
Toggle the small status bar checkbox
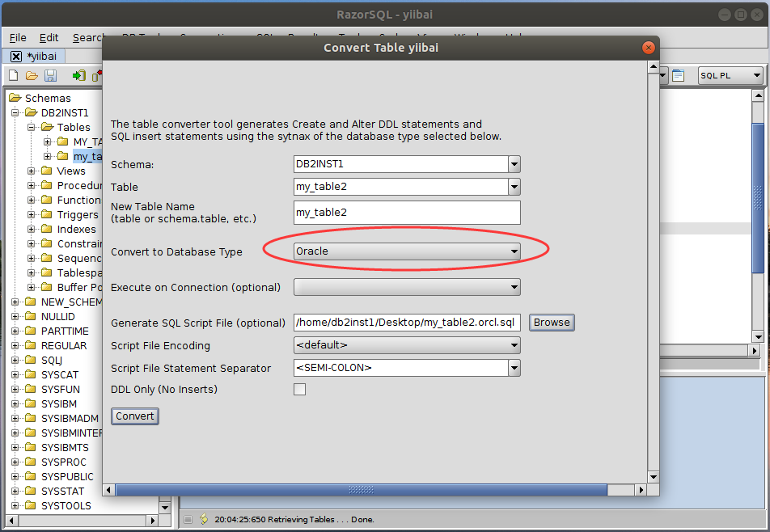[x=188, y=519]
